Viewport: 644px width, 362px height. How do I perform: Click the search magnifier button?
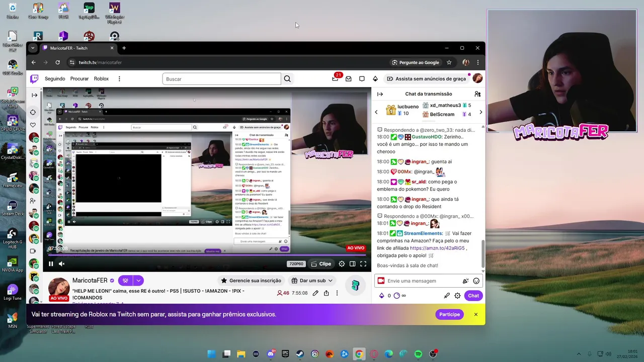click(287, 79)
